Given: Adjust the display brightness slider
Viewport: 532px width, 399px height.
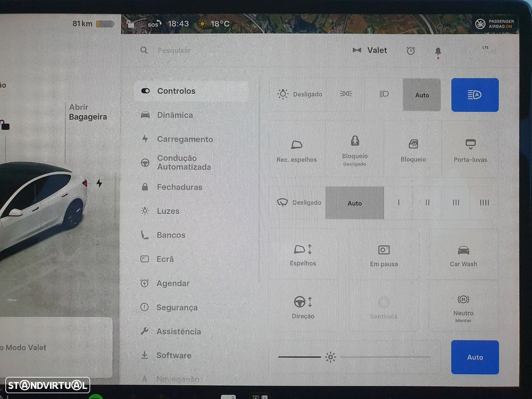Looking at the screenshot, I should tap(354, 357).
